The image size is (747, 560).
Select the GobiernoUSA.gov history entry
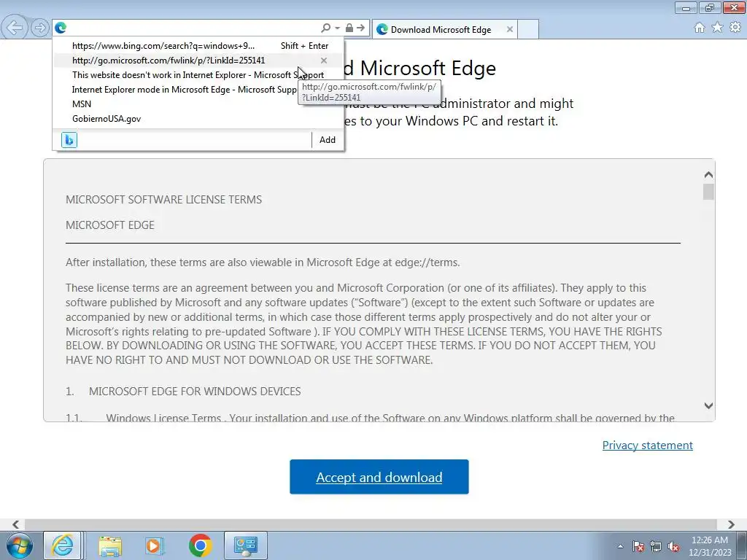tap(198, 119)
